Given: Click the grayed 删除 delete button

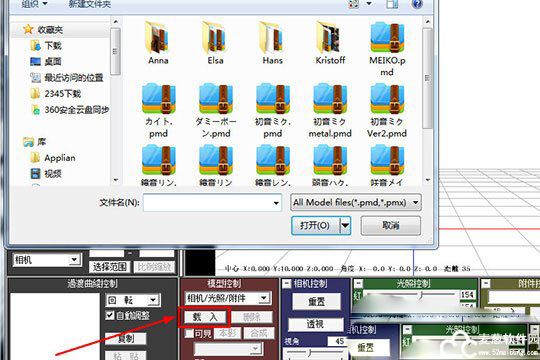Looking at the screenshot, I should 251,317.
